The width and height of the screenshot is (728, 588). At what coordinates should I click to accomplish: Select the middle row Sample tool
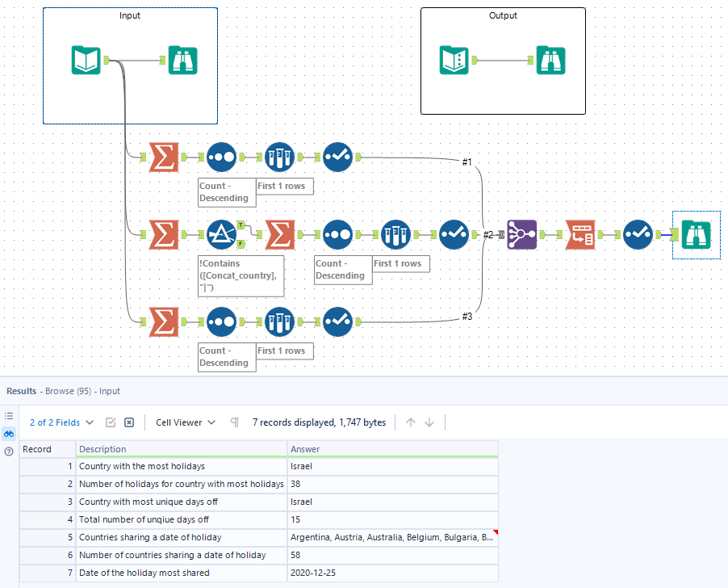click(395, 234)
